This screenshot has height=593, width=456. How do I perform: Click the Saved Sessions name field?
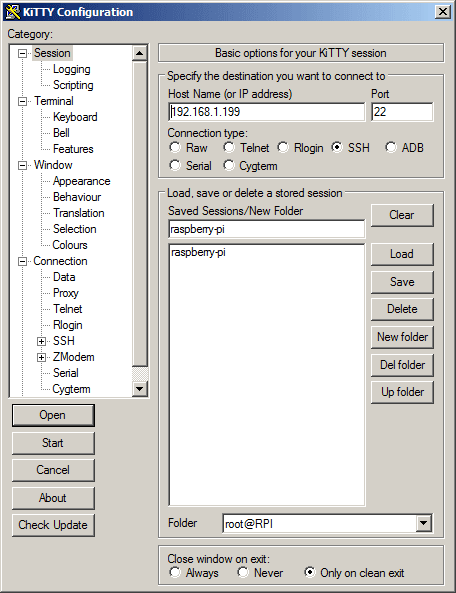tap(267, 229)
